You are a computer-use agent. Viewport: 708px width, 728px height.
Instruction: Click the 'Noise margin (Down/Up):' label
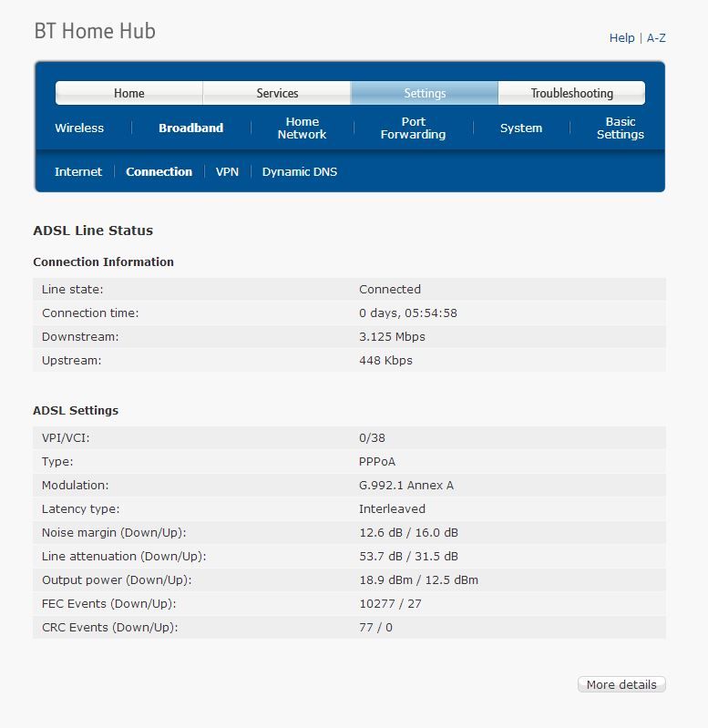(114, 532)
